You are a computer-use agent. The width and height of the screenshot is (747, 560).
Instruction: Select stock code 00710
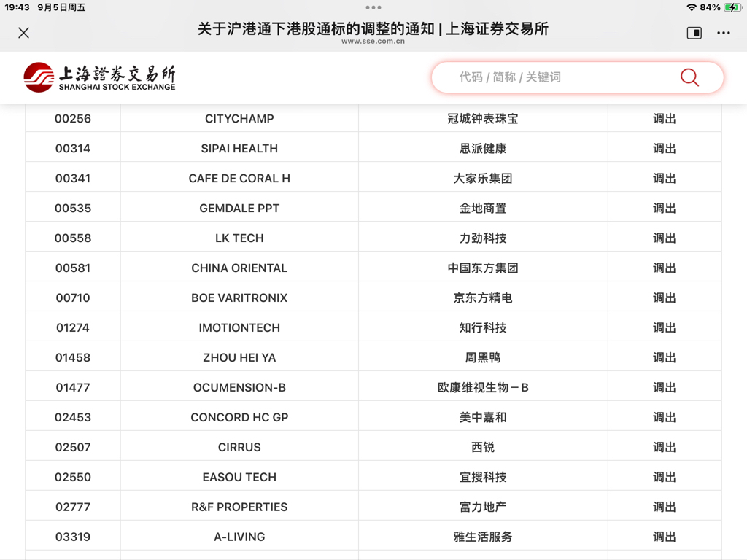point(73,298)
